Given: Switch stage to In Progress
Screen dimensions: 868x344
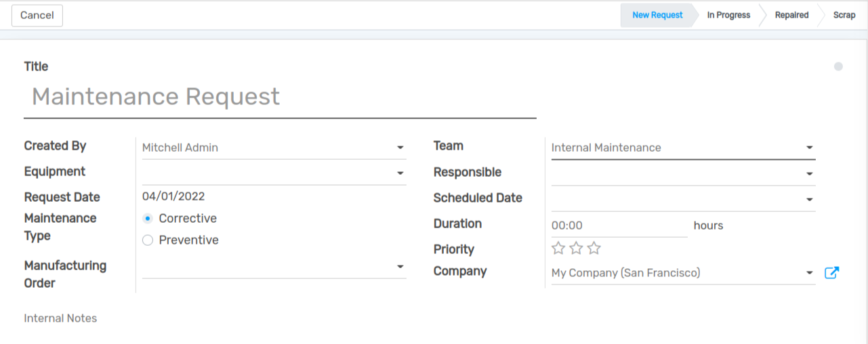Looking at the screenshot, I should point(728,15).
